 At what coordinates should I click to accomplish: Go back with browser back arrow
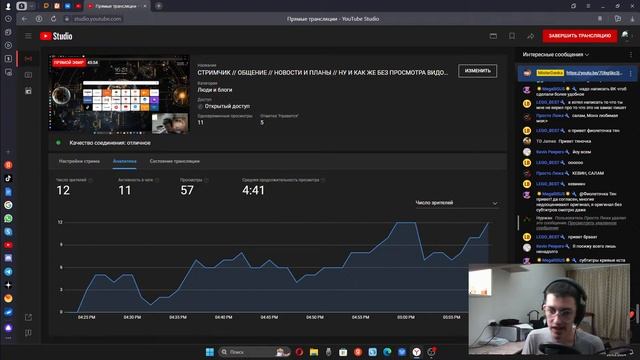(24, 19)
